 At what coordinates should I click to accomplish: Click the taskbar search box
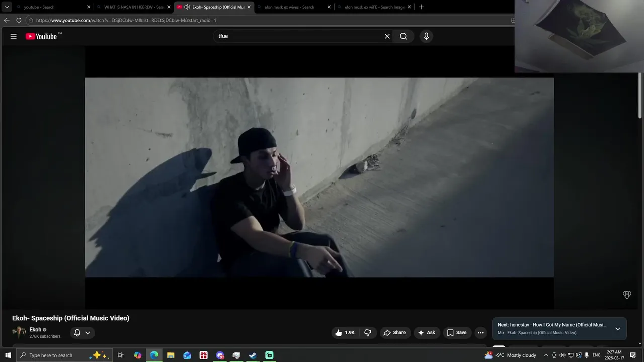click(x=64, y=355)
